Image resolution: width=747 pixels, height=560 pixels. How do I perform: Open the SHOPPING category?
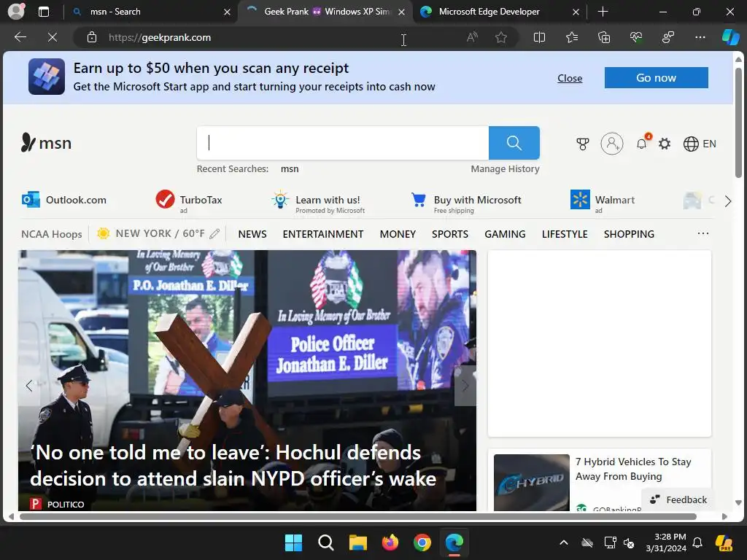629,234
